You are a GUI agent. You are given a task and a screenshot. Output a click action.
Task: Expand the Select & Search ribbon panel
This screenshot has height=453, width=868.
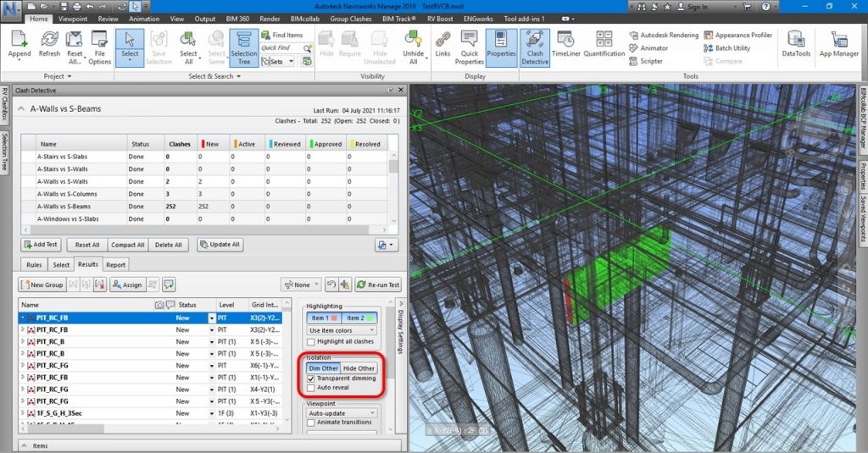tap(214, 76)
